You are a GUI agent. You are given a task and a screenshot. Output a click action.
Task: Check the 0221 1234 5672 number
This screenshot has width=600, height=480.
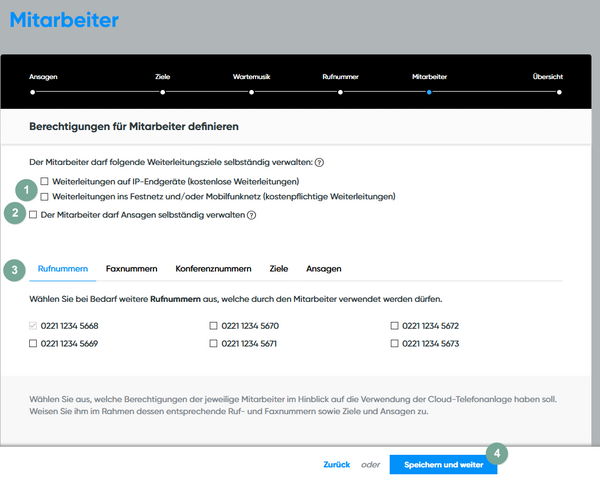click(395, 326)
